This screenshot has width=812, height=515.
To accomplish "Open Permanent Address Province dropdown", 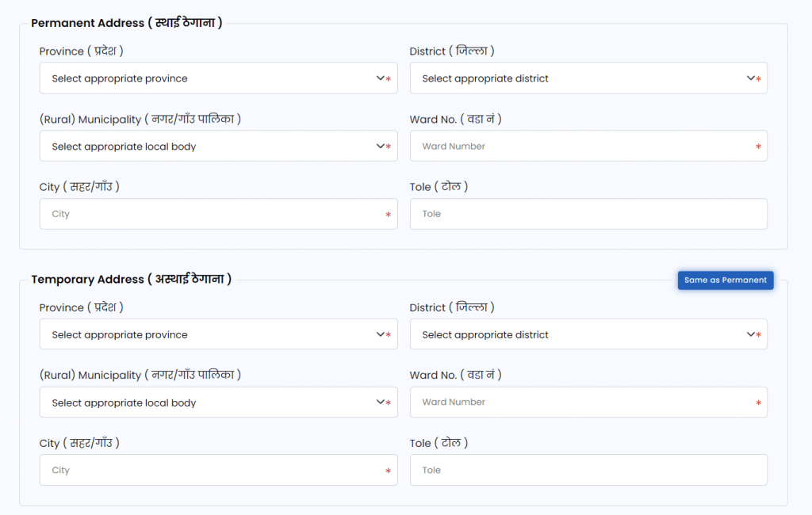I will point(206,78).
